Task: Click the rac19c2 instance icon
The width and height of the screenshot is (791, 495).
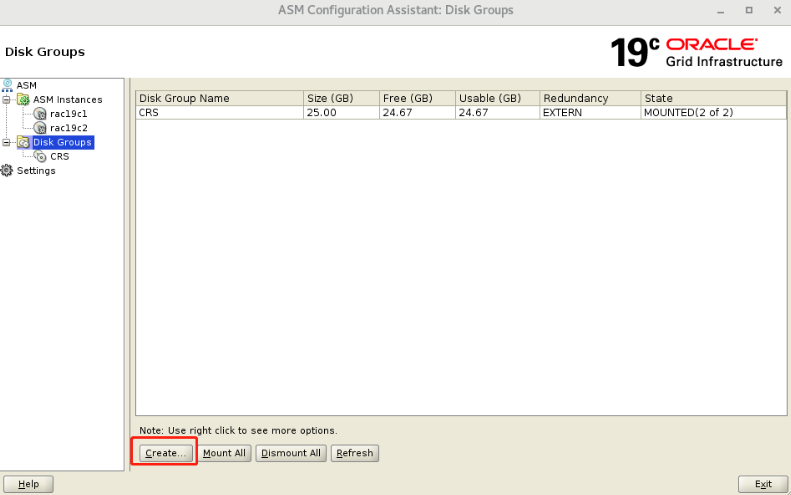Action: tap(40, 128)
